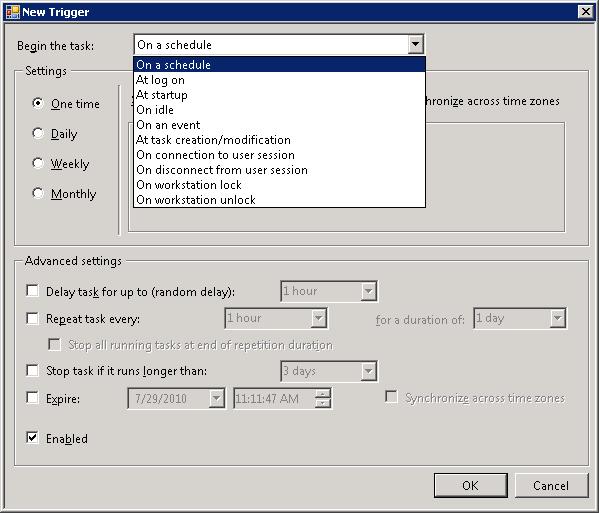Choose the Weekly schedule option

[x=38, y=163]
